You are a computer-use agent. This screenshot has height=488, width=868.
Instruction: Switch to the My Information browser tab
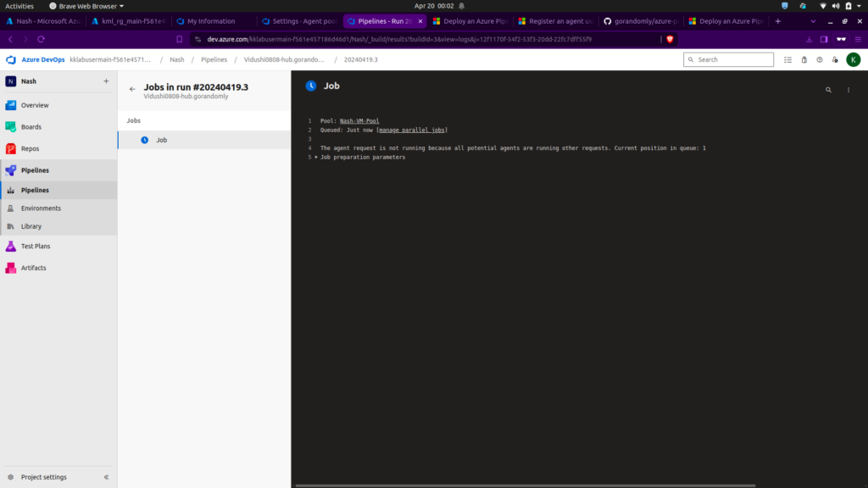[x=210, y=21]
